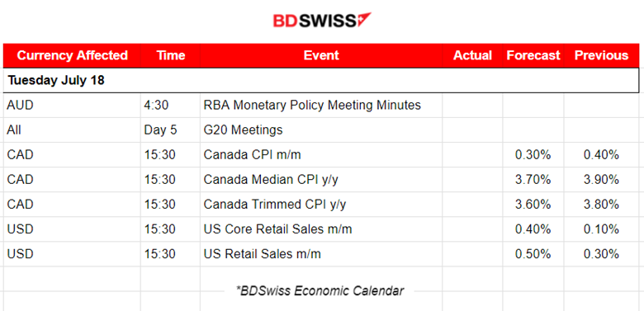Click the Actual column header
Viewport: 644px width, 311px height.
(x=472, y=55)
